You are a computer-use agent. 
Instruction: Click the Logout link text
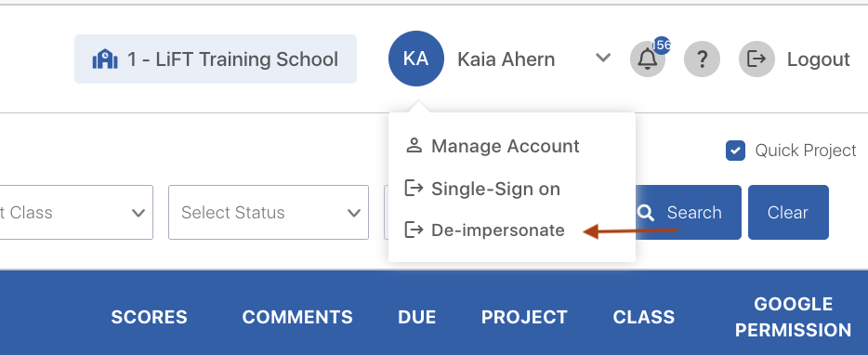[818, 59]
